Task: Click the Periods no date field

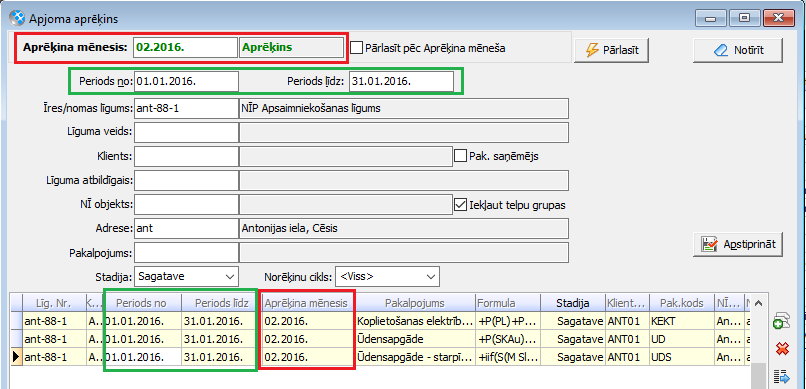Action: pyautogui.click(x=186, y=81)
